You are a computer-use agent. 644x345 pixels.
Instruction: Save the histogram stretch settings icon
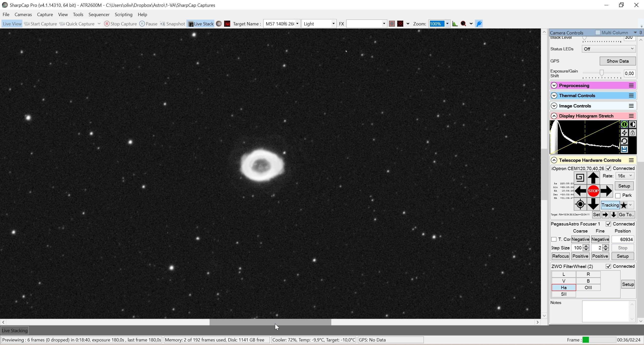pyautogui.click(x=624, y=149)
